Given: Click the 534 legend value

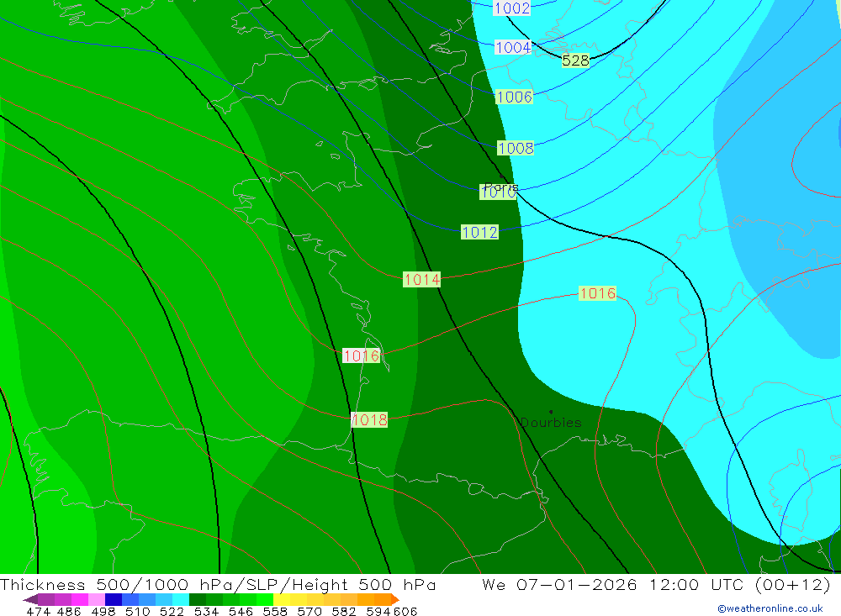Looking at the screenshot, I should coord(206,611).
